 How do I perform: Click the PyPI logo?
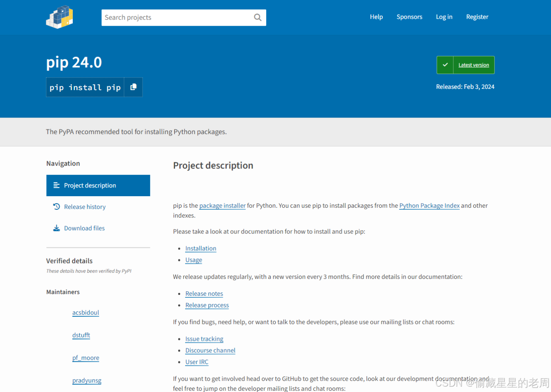(x=60, y=17)
